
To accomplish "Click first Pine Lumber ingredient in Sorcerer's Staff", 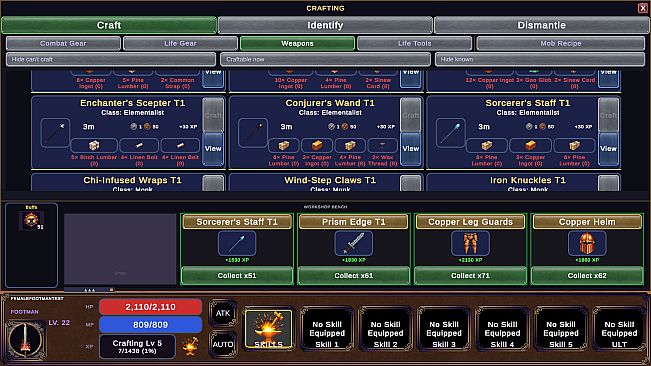I will pyautogui.click(x=487, y=146).
